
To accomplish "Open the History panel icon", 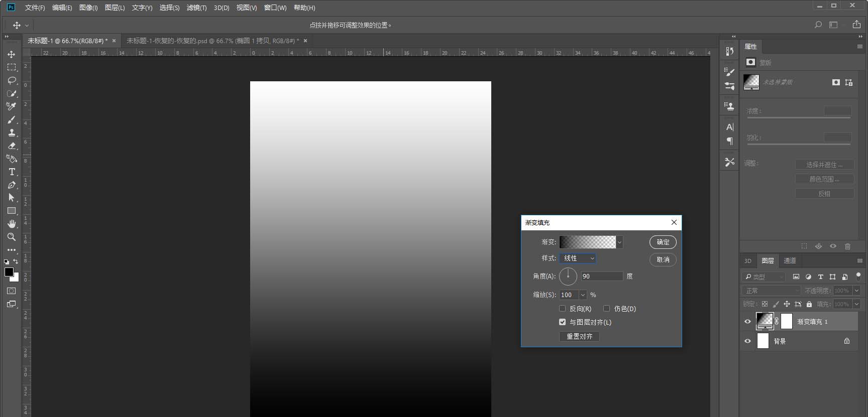I will pos(729,51).
